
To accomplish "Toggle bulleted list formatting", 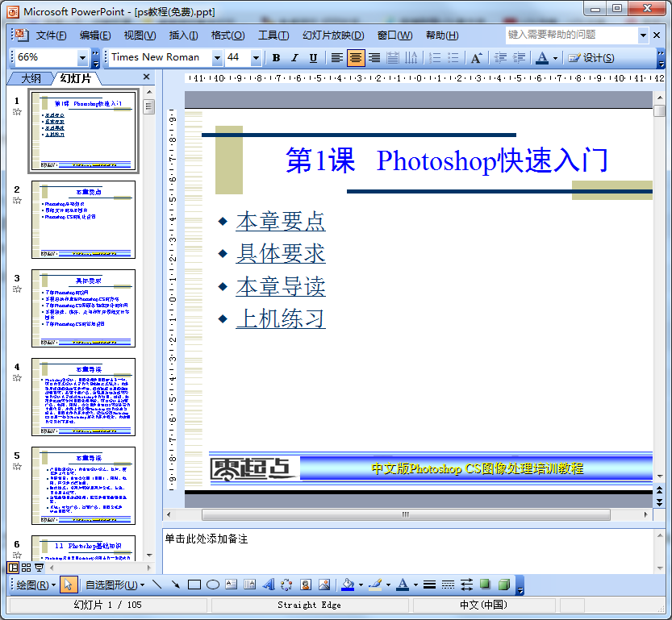I will [x=453, y=58].
